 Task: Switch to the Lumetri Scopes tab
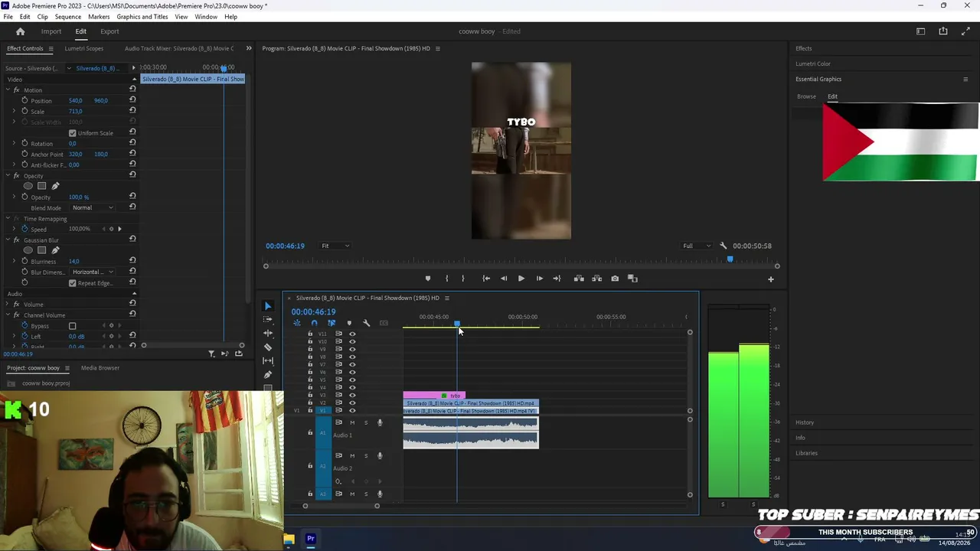[84, 48]
